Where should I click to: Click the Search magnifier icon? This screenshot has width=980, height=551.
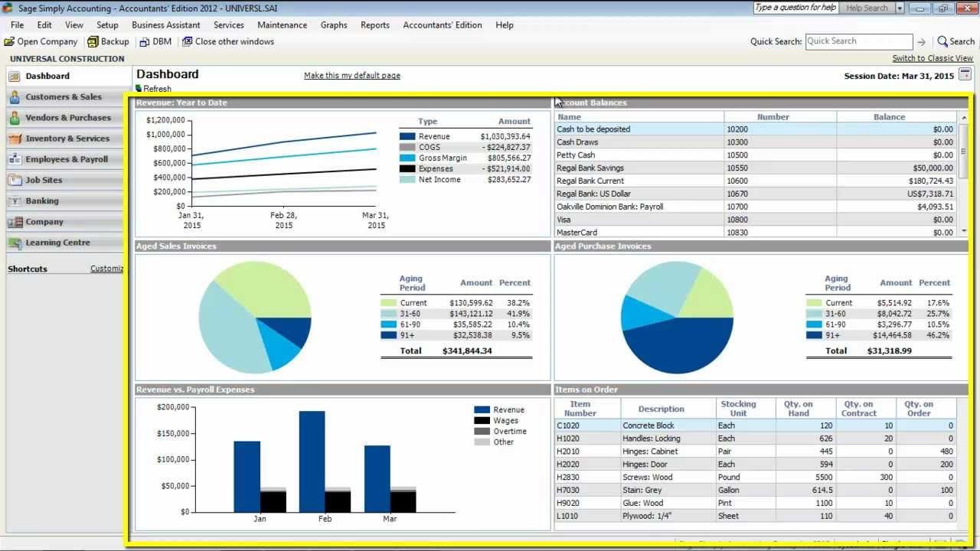click(942, 41)
